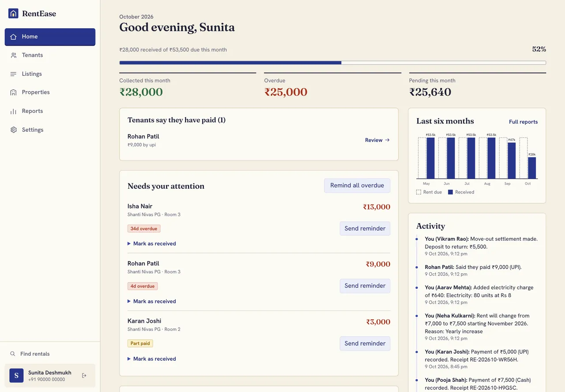Click the Reports bar chart icon
Viewport: 565px width, 392px height.
tap(13, 111)
